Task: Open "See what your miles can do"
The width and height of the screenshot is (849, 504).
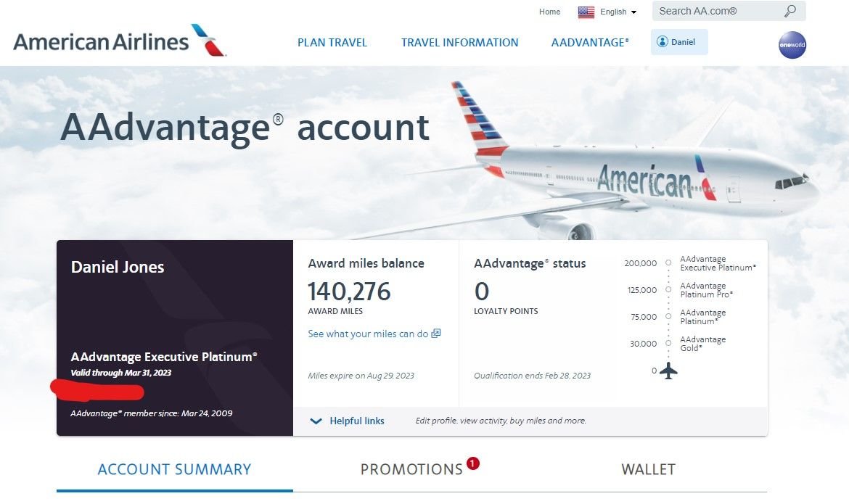Action: tap(368, 334)
